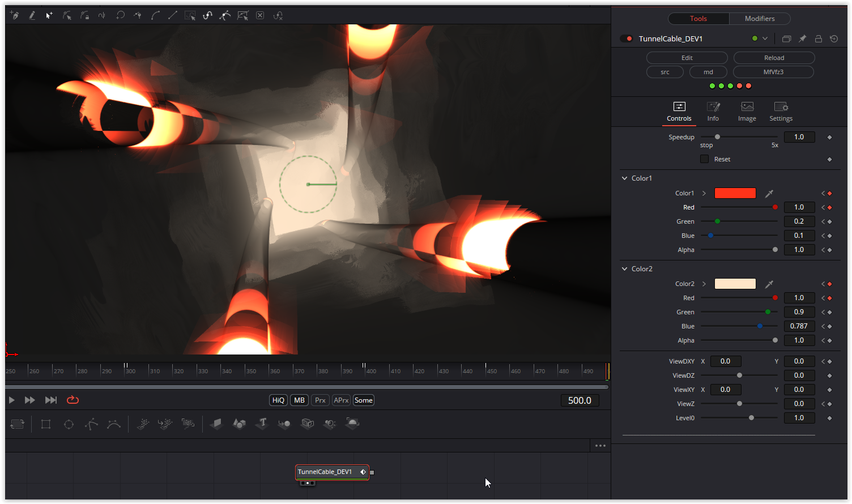The image size is (852, 504).
Task: Enable the Reset checkbox
Action: (704, 159)
